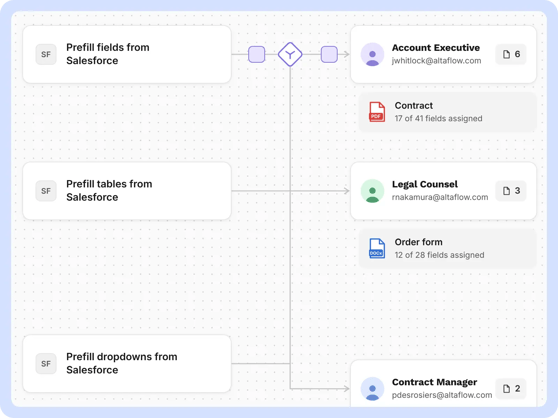Click the email pdesrosiers@altaflow.com
This screenshot has width=558, height=418.
[442, 395]
